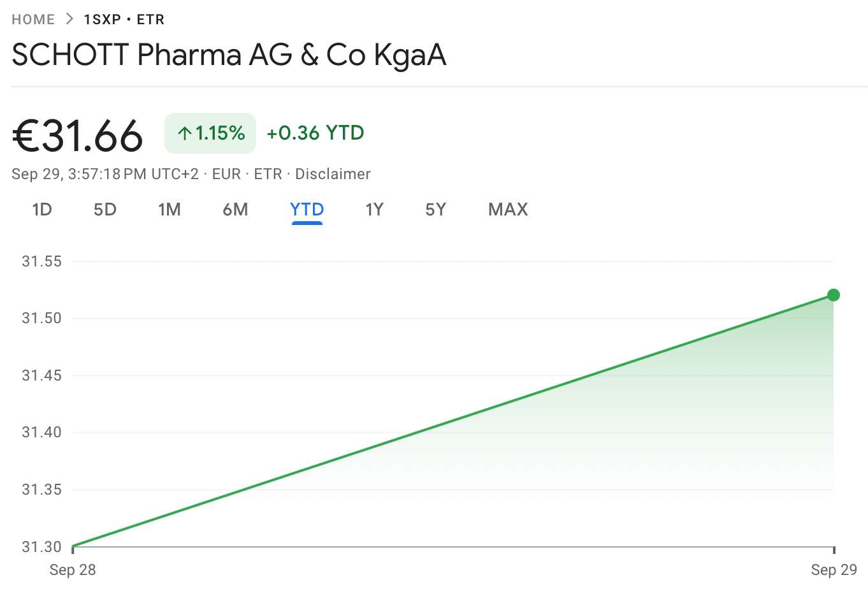Switch to the 6M chart range
This screenshot has width=868, height=589.
[235, 209]
